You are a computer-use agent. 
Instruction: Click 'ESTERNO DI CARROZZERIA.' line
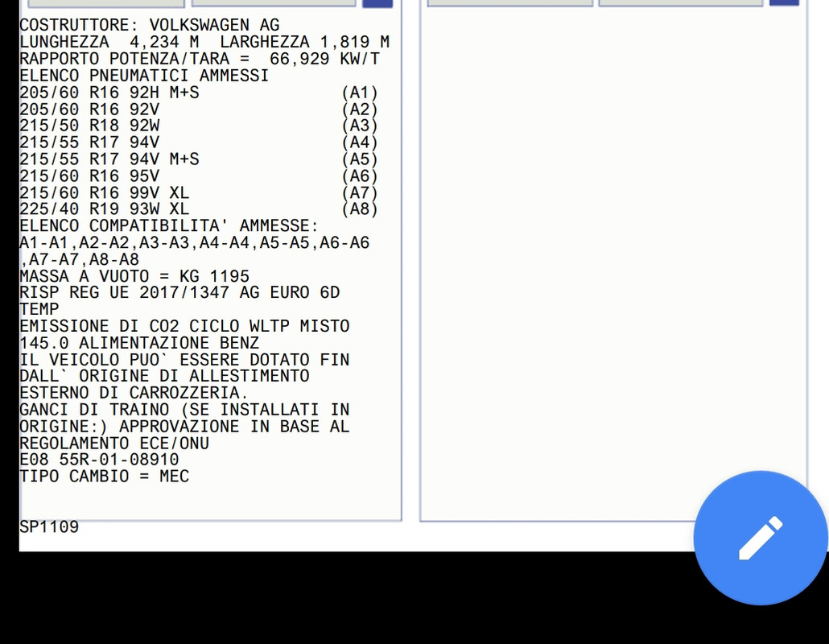134,393
